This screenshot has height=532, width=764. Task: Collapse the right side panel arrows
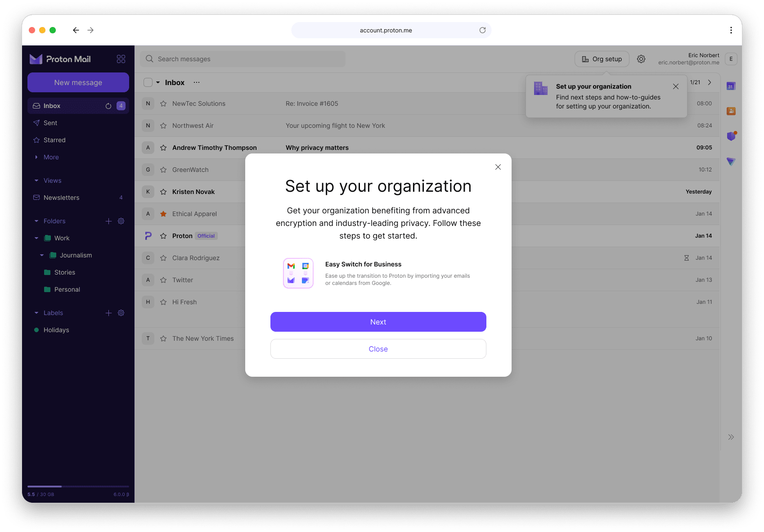731,437
